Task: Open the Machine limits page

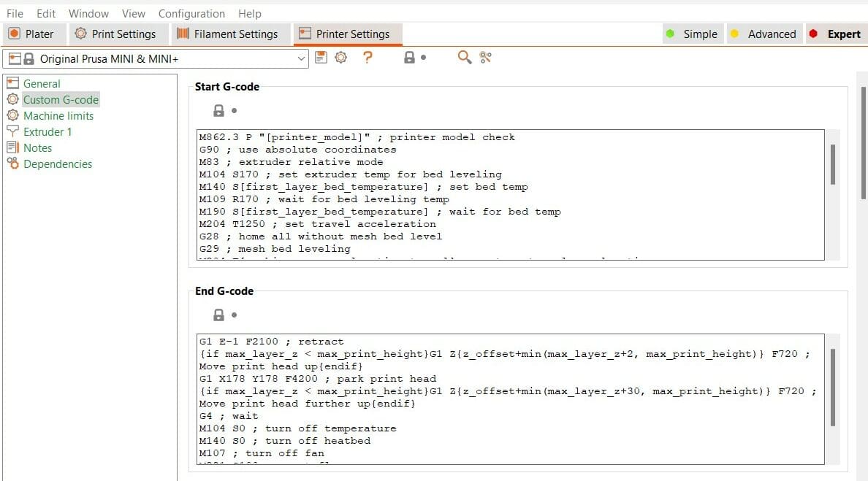Action: (x=58, y=115)
